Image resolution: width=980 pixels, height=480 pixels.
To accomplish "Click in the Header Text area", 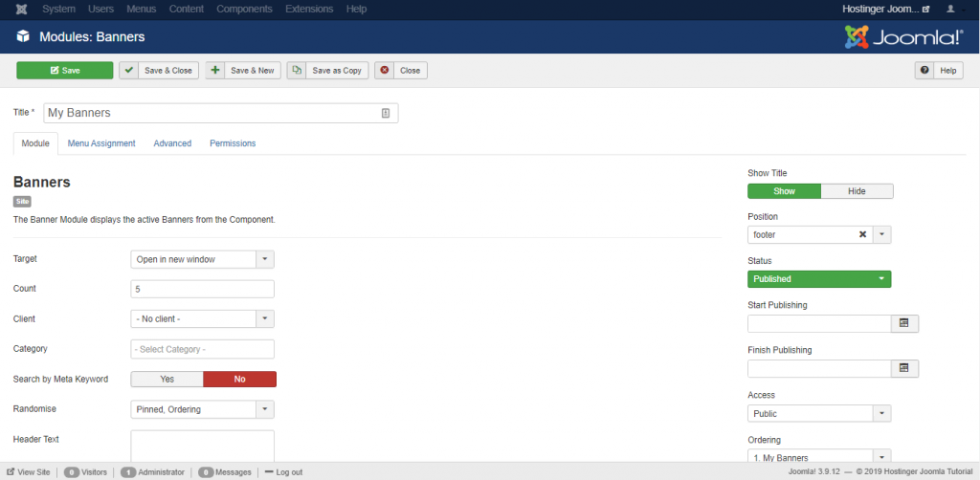I will pos(203,446).
